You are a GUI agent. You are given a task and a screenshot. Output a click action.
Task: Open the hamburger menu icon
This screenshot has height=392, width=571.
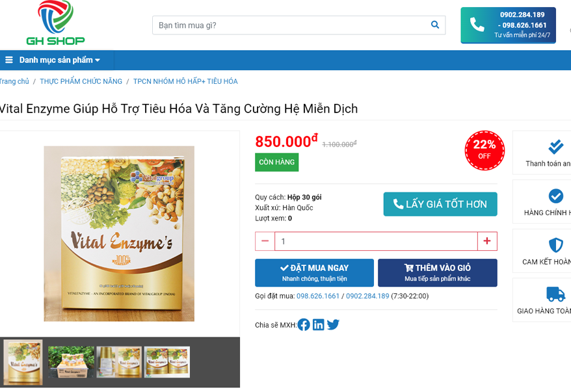(9, 60)
